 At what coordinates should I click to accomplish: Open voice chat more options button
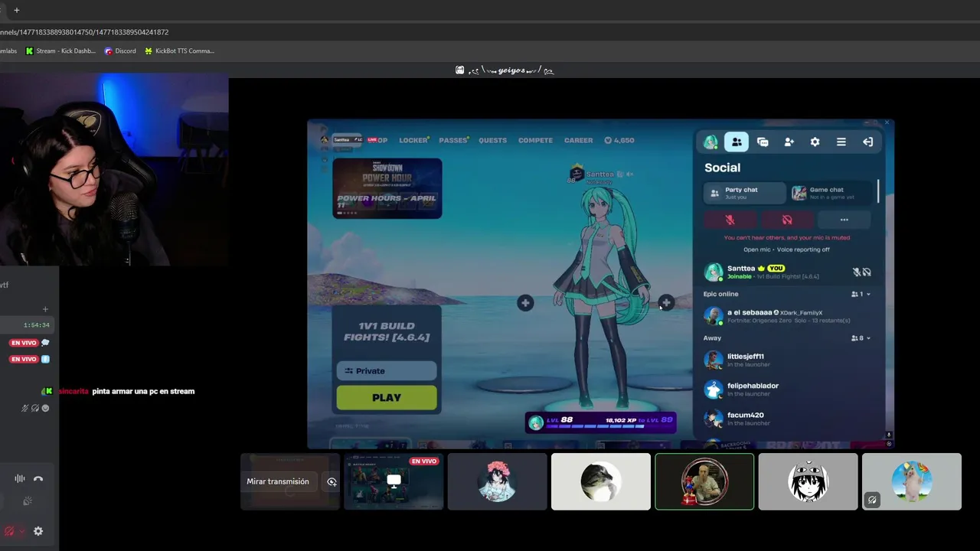(x=844, y=220)
